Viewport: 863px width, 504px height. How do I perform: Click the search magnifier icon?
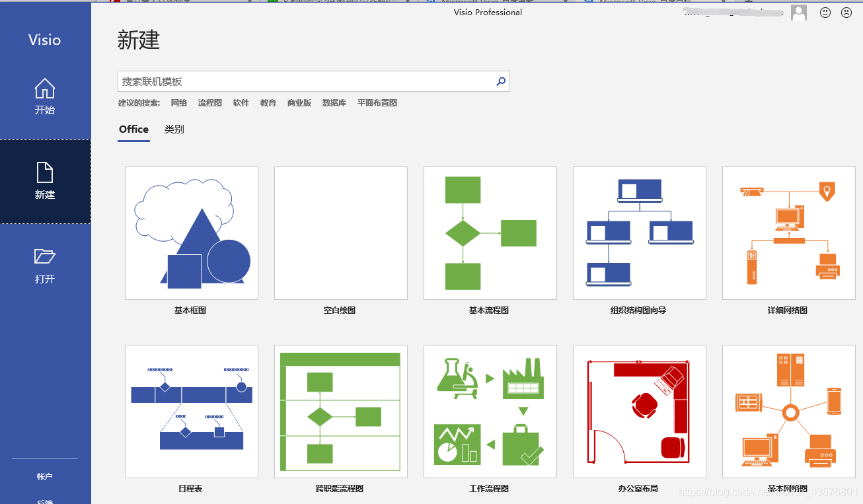tap(501, 81)
